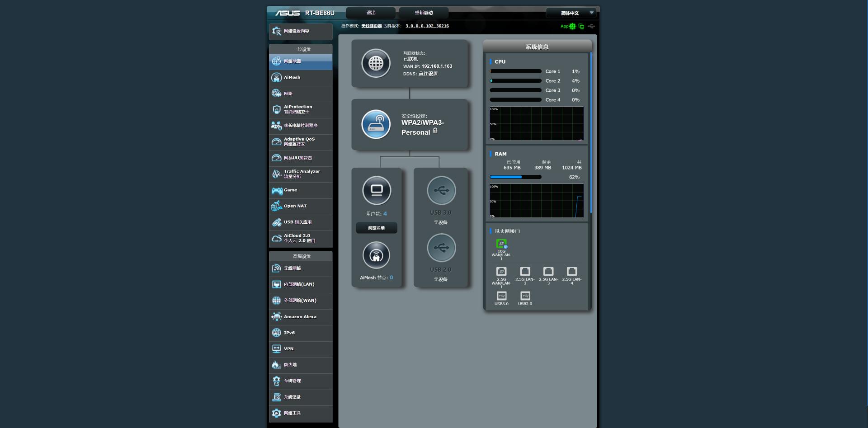Image resolution: width=868 pixels, height=428 pixels.
Task: Click the CPU usage graph
Action: tap(537, 123)
